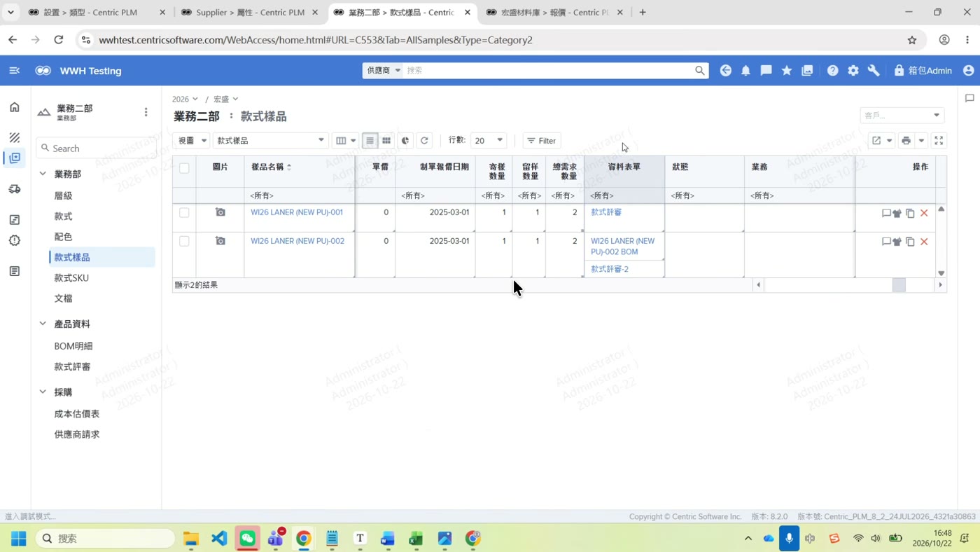Refresh the sample table
980x552 pixels.
point(424,141)
